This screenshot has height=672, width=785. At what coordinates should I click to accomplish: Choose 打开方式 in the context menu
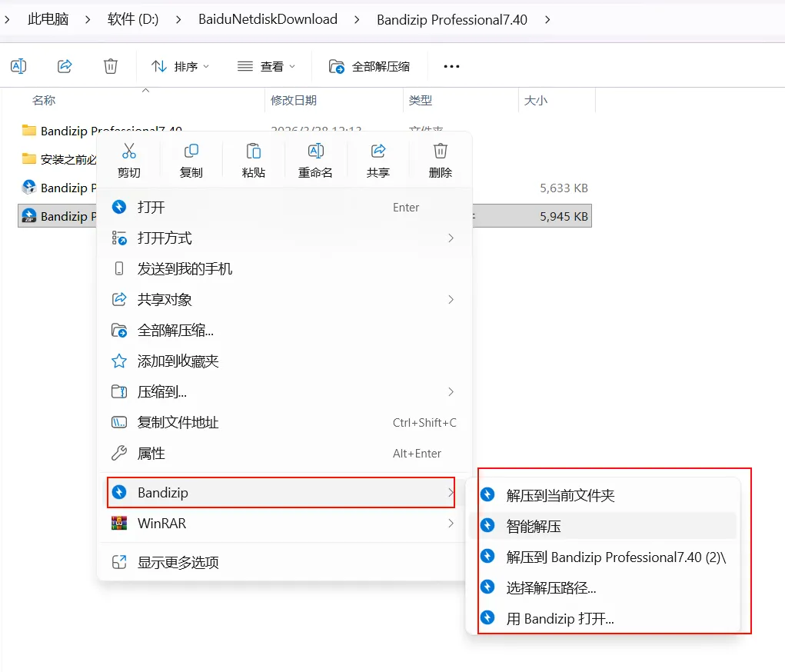(284, 238)
